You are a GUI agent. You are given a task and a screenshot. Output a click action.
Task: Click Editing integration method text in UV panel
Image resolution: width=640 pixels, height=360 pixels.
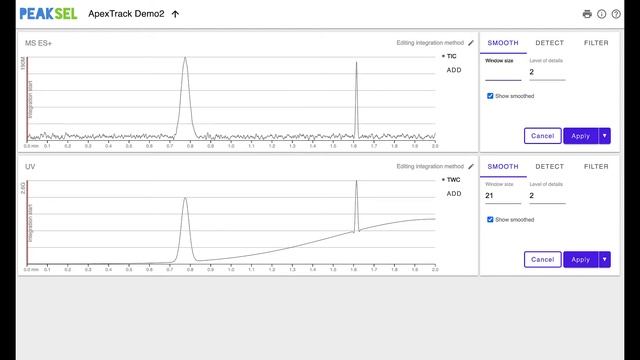click(x=430, y=166)
